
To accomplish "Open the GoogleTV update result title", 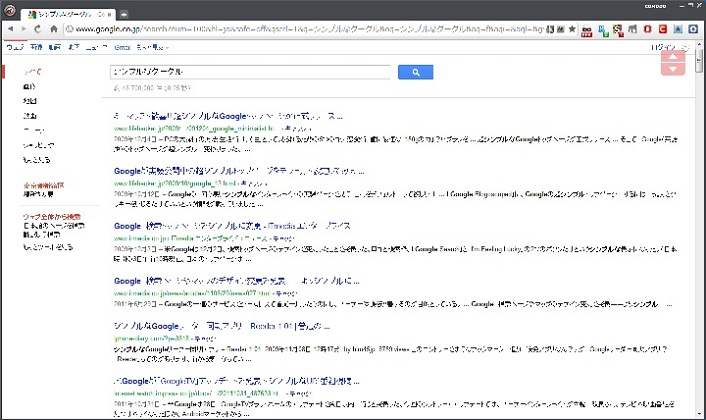I will [236, 381].
